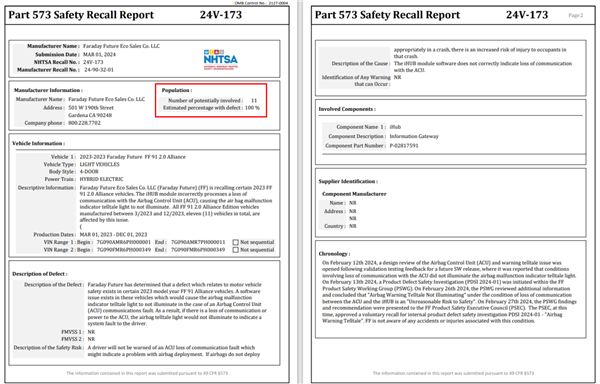Click the NHTSA logo
This screenshot has width=600, height=384.
pos(220,59)
